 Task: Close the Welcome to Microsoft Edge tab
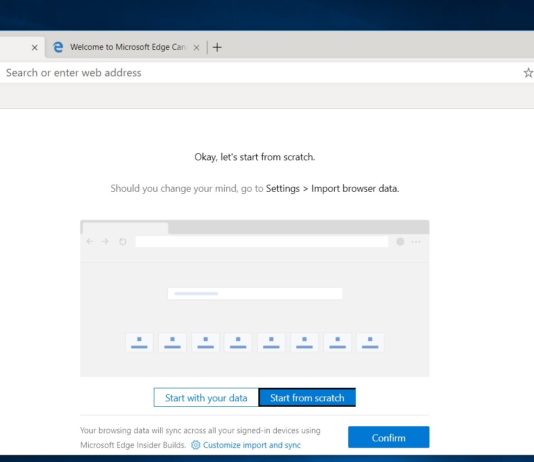tap(197, 48)
